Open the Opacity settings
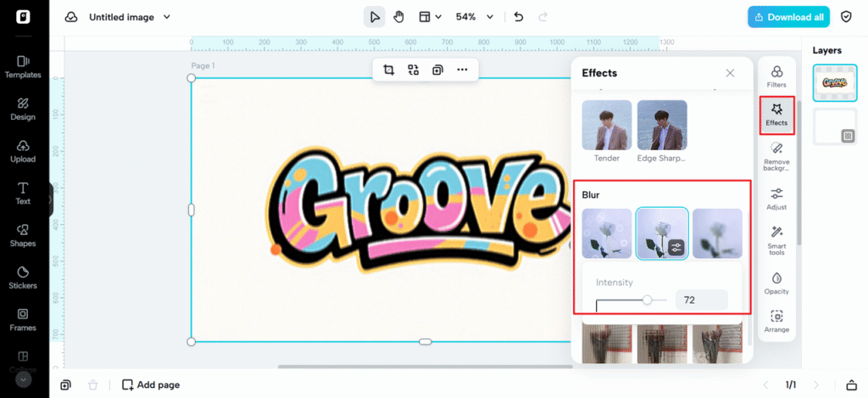The height and width of the screenshot is (398, 868). tap(776, 283)
